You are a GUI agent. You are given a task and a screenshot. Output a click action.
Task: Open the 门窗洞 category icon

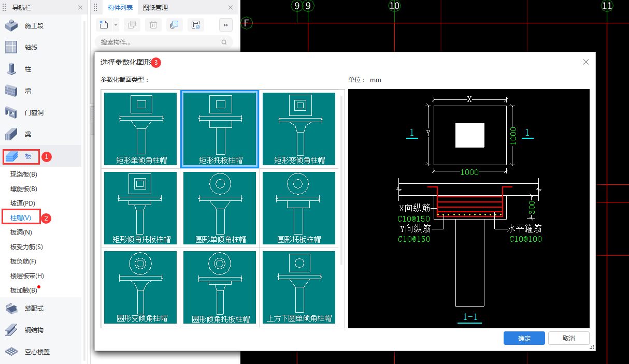click(11, 112)
